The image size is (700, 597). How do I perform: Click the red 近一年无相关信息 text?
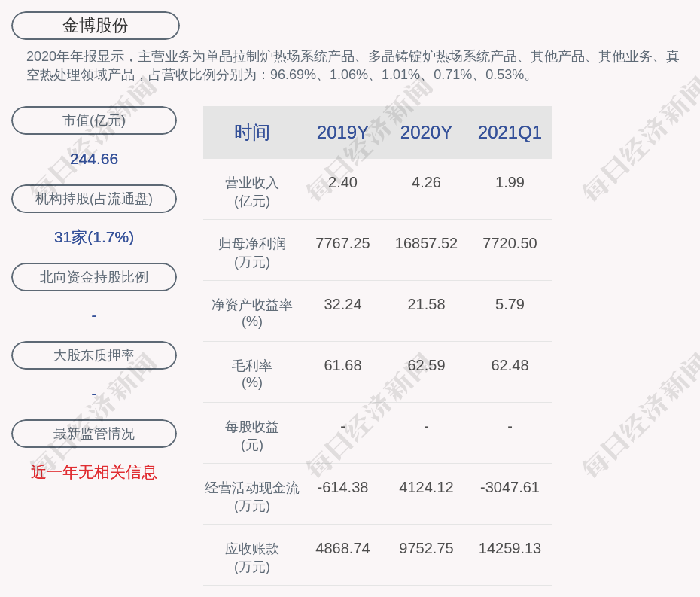94,472
